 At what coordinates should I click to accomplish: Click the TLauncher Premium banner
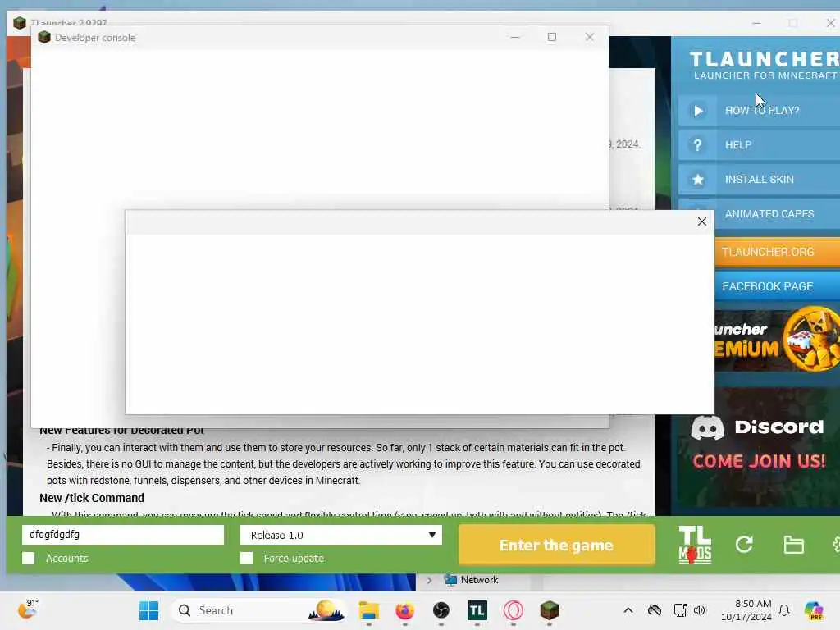point(778,340)
